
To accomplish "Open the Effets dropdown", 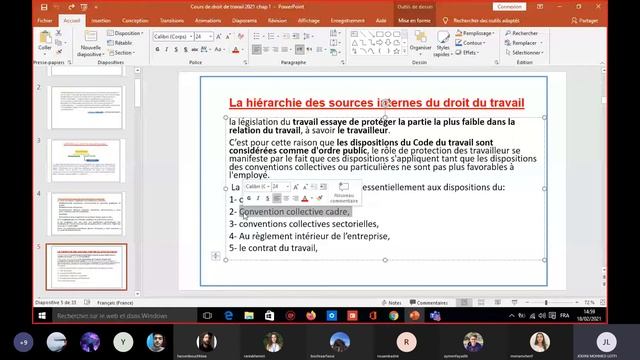I will [467, 53].
